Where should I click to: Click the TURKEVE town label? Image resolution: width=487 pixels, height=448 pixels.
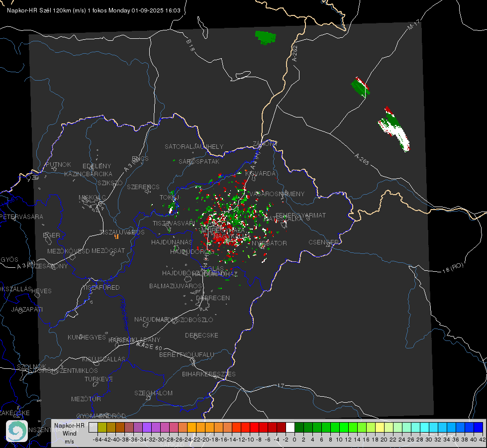point(99,379)
